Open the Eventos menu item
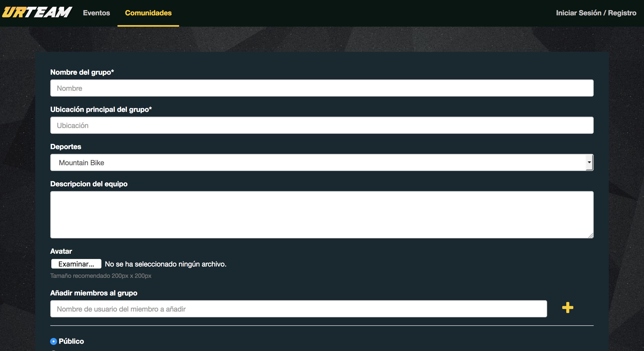644x351 pixels. (96, 13)
